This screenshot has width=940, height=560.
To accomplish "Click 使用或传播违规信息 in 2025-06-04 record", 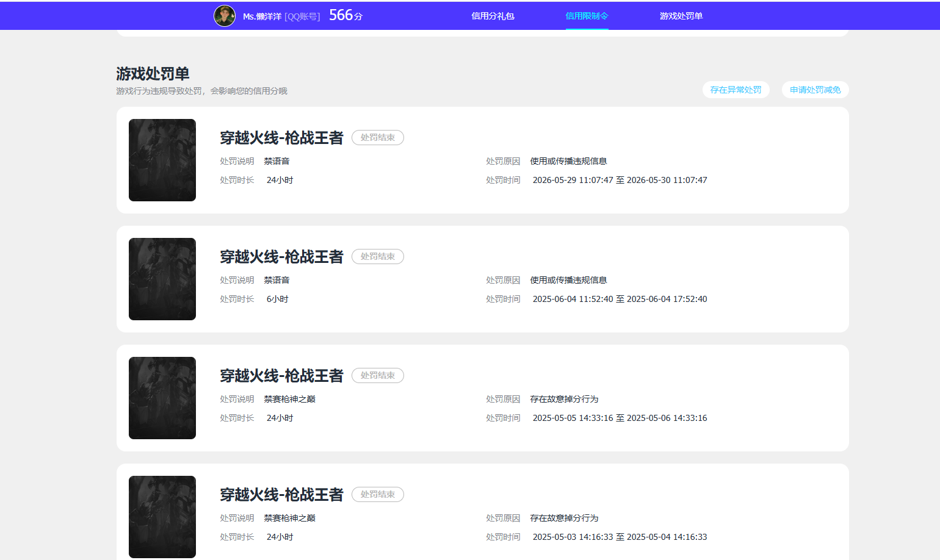I will [x=568, y=280].
